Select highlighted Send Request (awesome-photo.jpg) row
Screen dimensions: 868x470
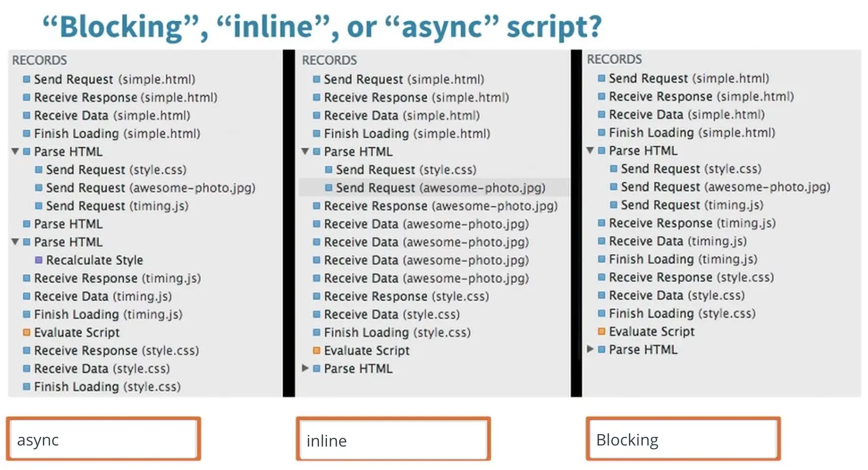click(x=433, y=188)
